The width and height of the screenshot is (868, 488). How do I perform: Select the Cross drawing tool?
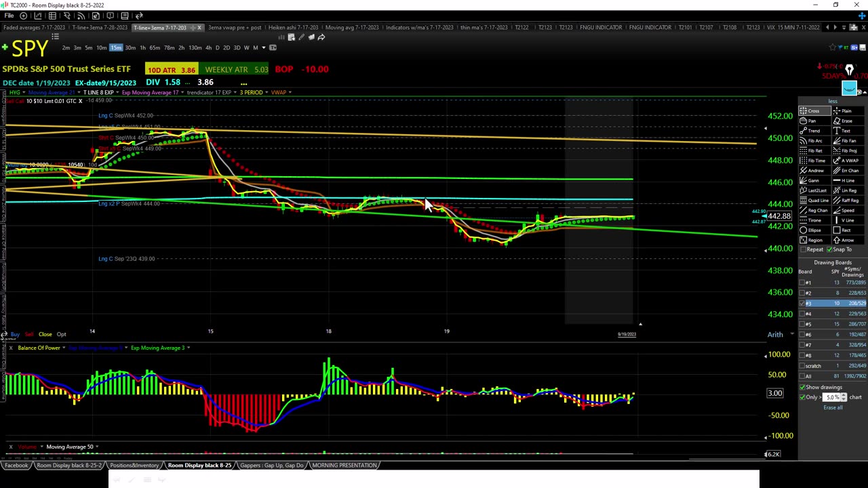point(814,110)
